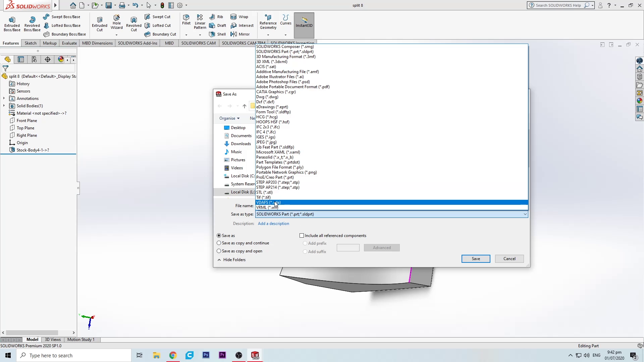Activate the Mirror feature
This screenshot has width=644, height=362.
point(240,34)
